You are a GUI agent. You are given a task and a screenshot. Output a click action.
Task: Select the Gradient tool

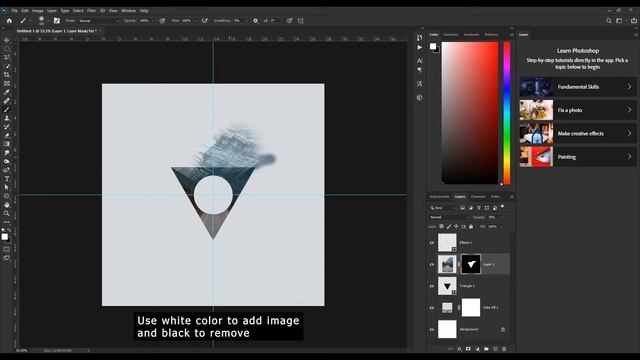7,144
